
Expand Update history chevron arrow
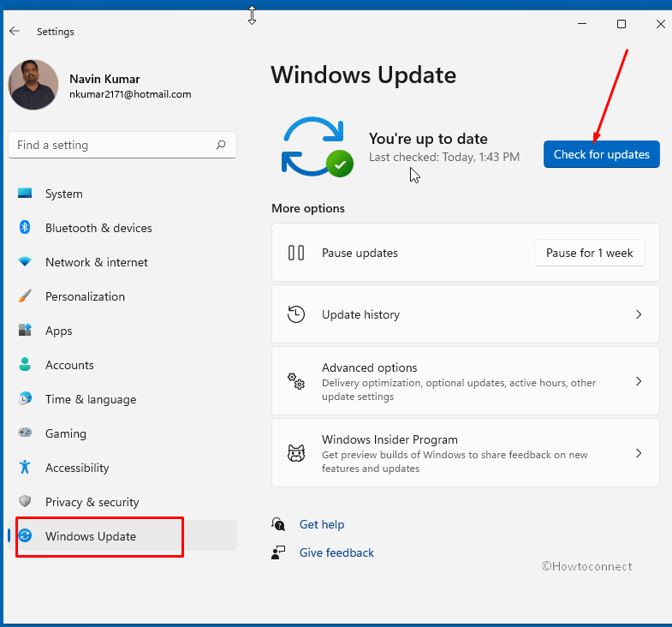[638, 314]
